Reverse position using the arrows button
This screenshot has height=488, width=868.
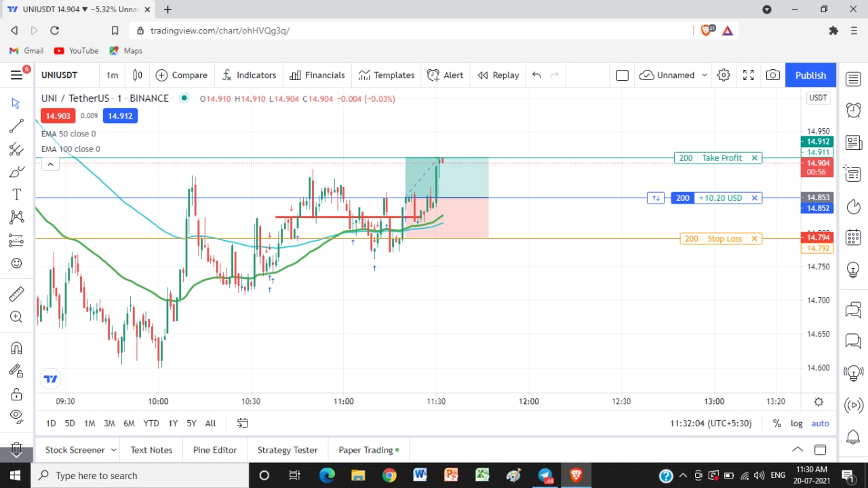coord(656,198)
